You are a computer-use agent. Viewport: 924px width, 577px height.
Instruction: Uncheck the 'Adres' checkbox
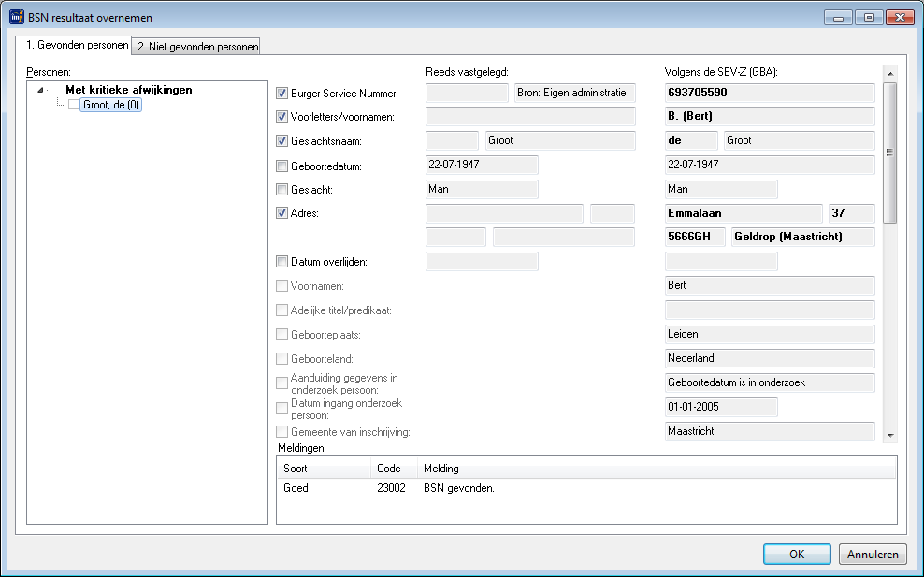pos(282,213)
